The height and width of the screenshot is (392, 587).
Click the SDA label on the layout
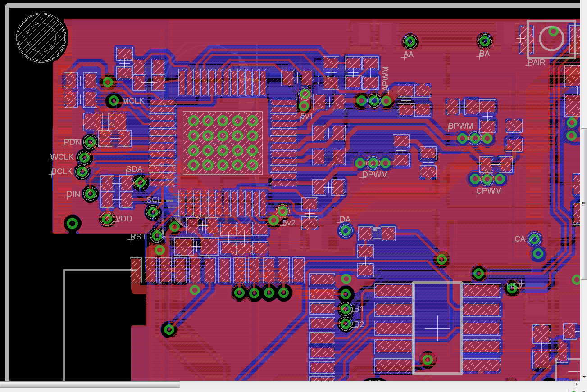(x=134, y=169)
